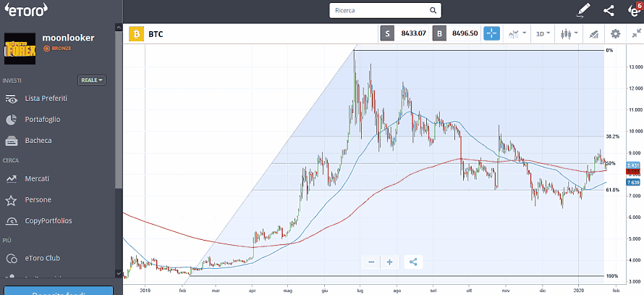Open chart settings gear
The height and width of the screenshot is (295, 644).
point(615,34)
